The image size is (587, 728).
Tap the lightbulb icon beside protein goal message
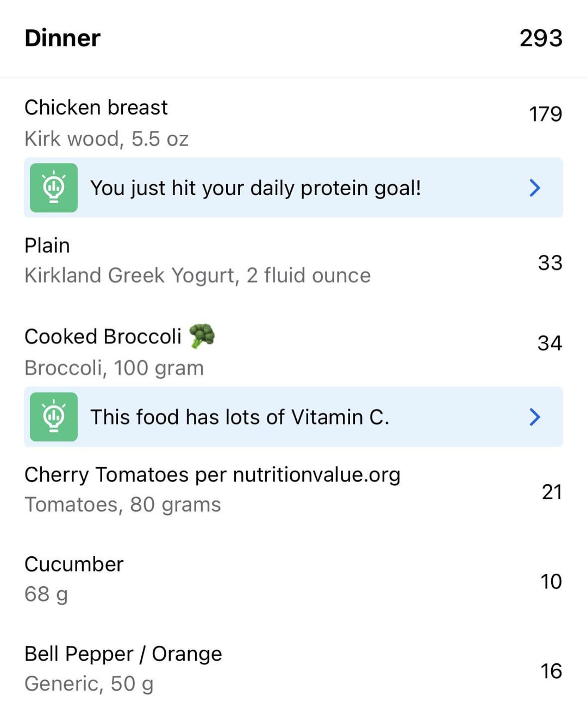pyautogui.click(x=53, y=188)
